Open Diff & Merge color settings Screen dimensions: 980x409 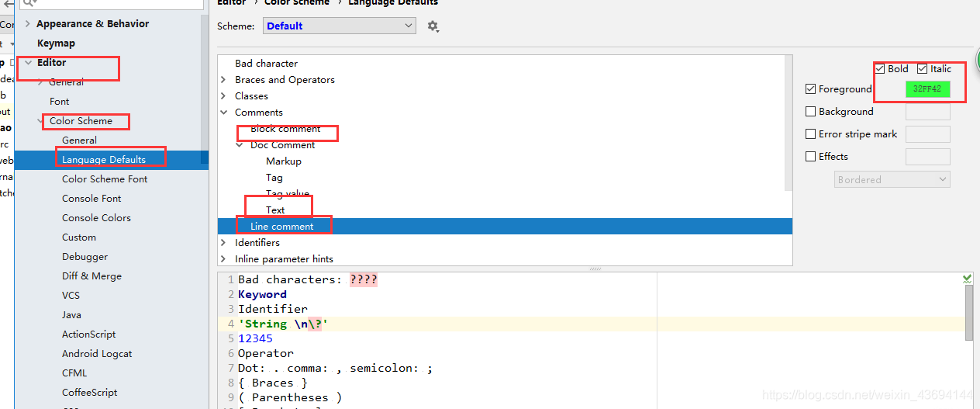pos(91,276)
